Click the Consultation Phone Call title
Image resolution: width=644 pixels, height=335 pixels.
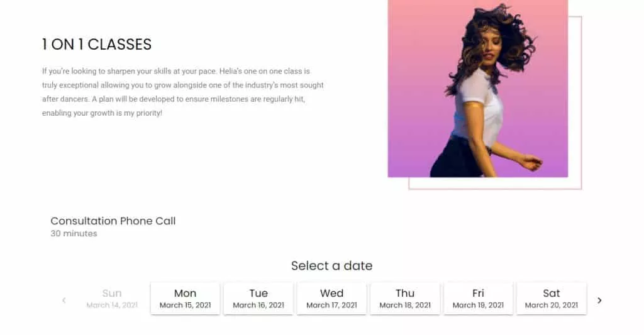(x=113, y=221)
